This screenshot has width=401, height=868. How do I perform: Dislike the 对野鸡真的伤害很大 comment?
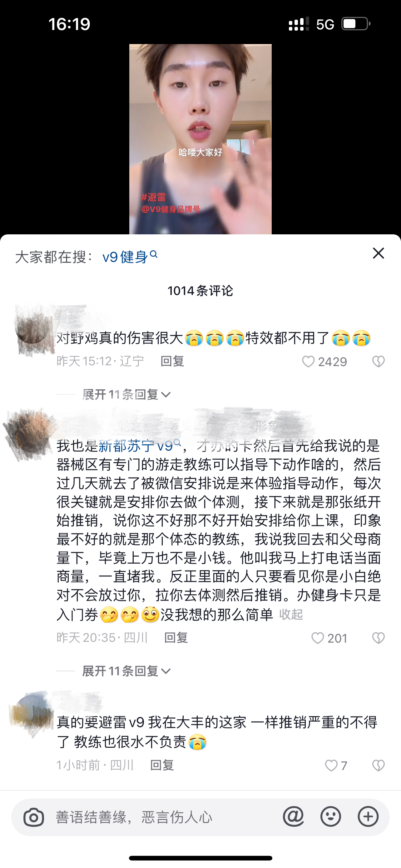click(x=378, y=362)
